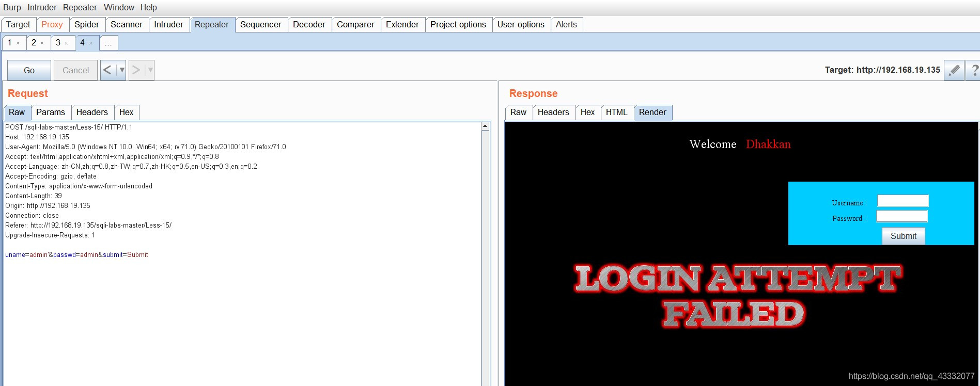This screenshot has width=980, height=386.
Task: Close Repeater tab 4
Action: pyautogui.click(x=91, y=43)
